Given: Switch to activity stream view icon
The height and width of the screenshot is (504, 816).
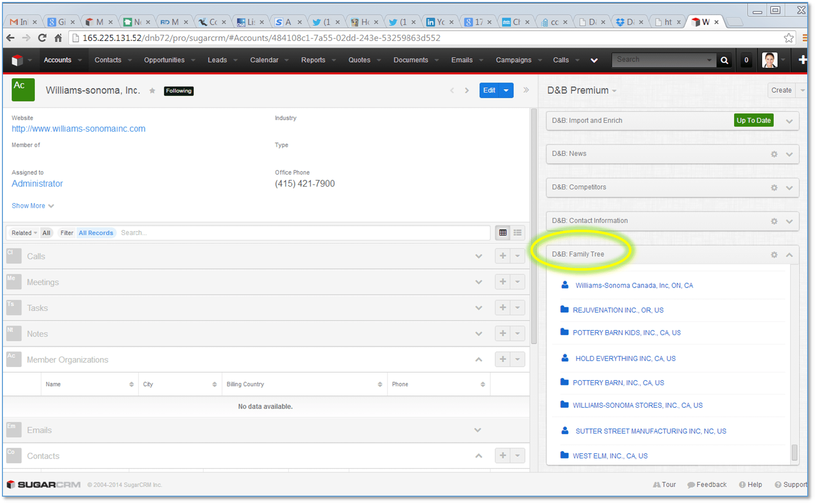Looking at the screenshot, I should coord(518,233).
